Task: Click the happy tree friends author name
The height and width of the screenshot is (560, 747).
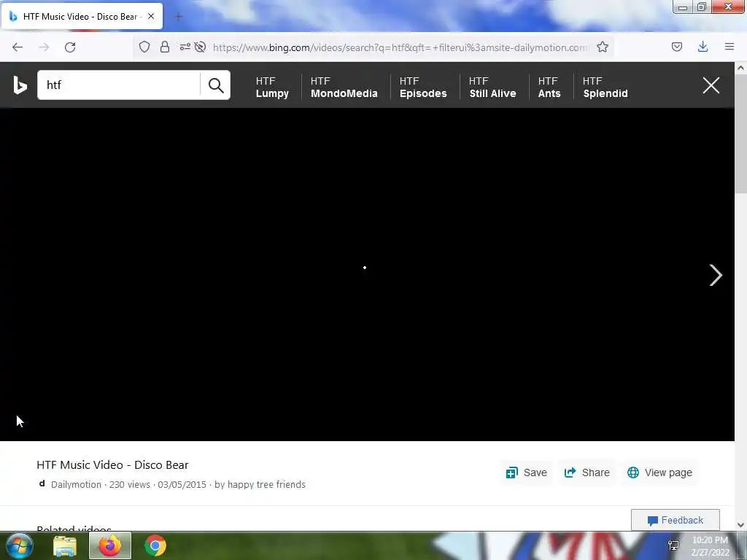Action: click(266, 484)
